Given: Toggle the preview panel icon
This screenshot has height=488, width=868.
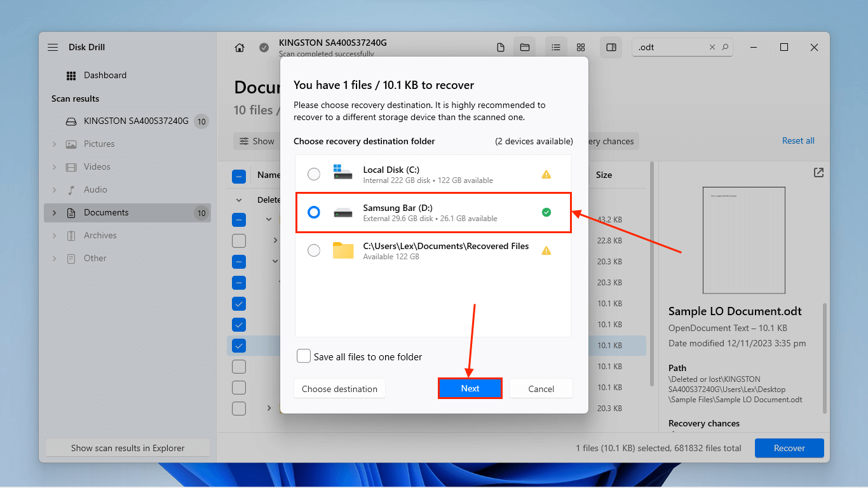Looking at the screenshot, I should coord(611,48).
